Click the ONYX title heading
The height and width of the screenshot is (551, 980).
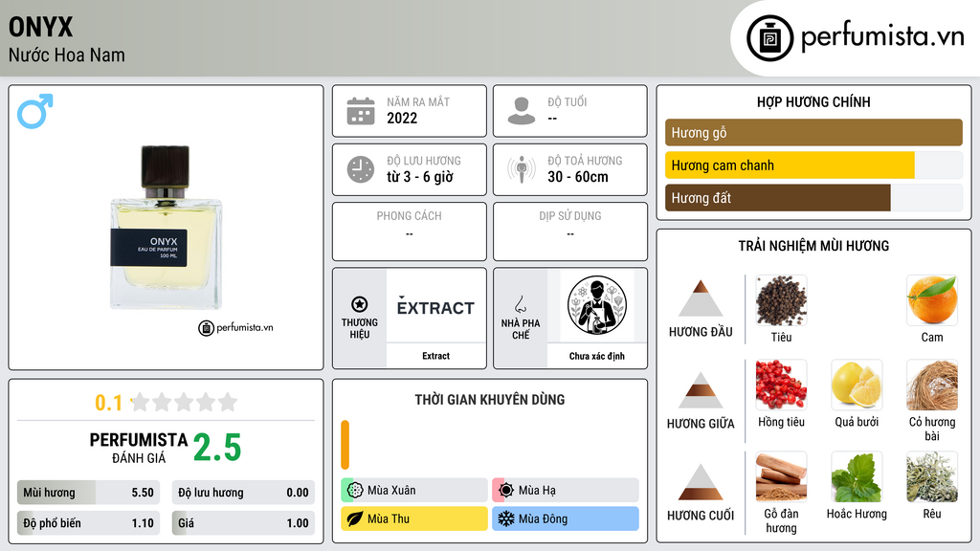click(x=40, y=27)
